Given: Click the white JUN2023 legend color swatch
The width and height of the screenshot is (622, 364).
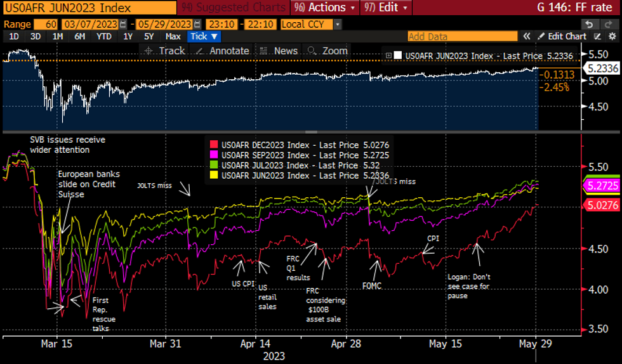Looking at the screenshot, I should [x=398, y=55].
